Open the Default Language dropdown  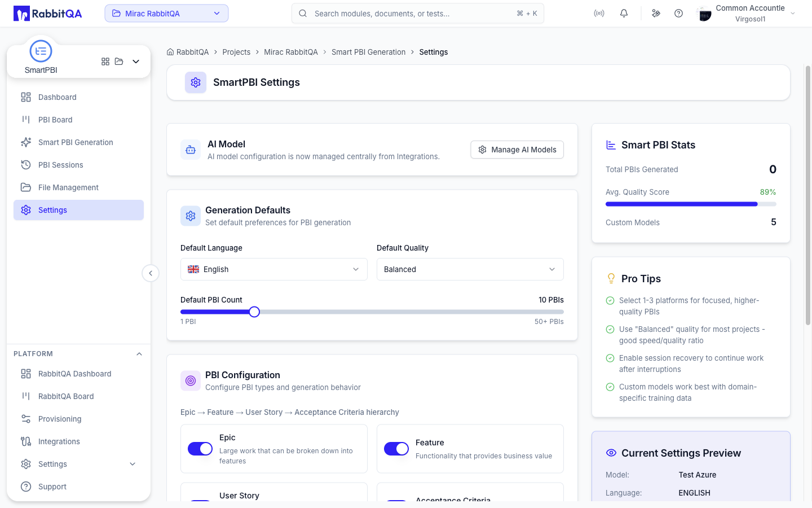(274, 269)
